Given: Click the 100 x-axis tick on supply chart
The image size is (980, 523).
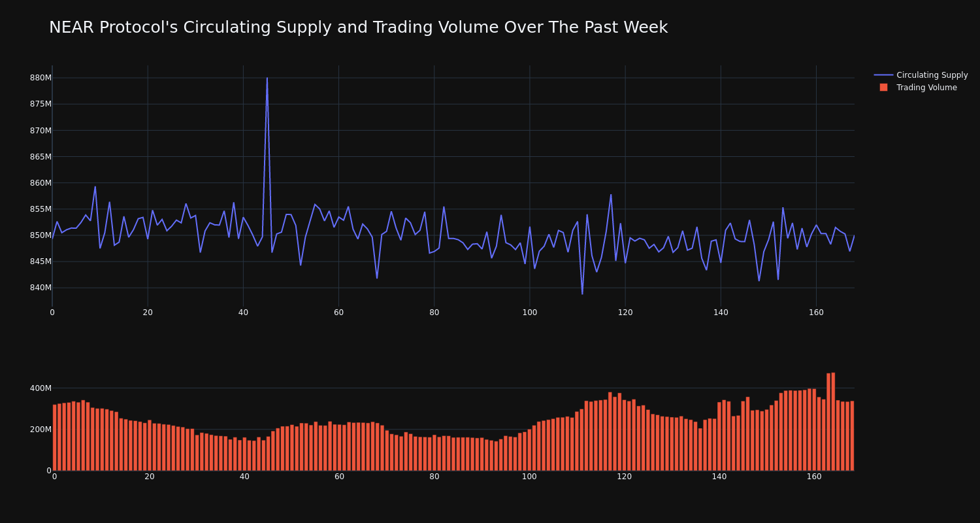Looking at the screenshot, I should point(530,312).
